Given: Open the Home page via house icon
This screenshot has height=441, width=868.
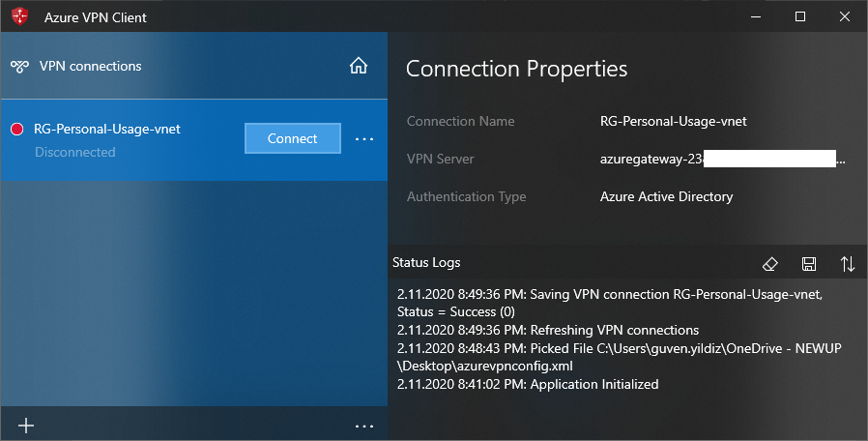Looking at the screenshot, I should (x=359, y=66).
